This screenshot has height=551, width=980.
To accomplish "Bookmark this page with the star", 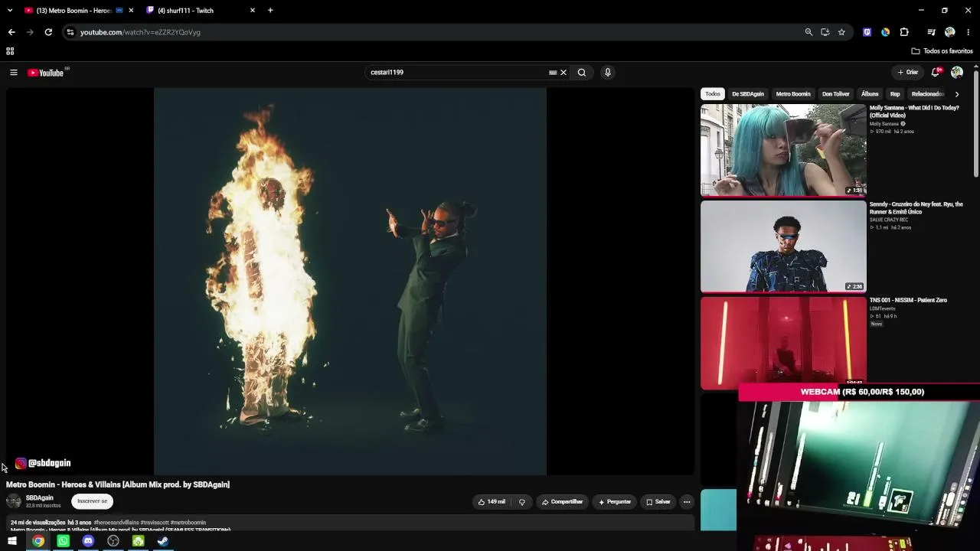I will [x=841, y=32].
